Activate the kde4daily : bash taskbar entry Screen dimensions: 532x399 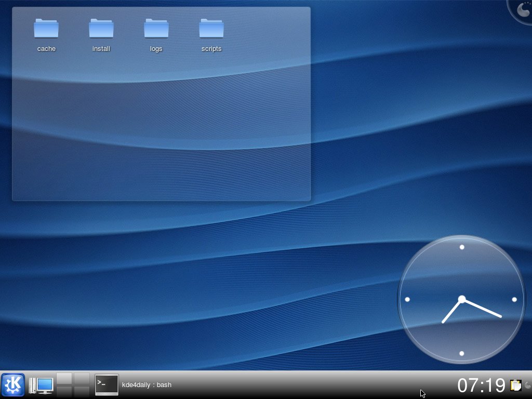(x=133, y=385)
